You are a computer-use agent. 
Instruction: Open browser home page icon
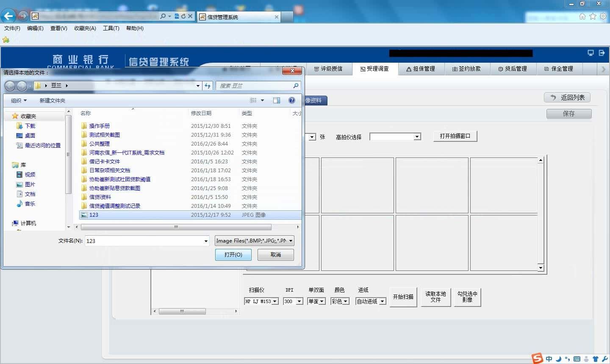(x=582, y=16)
